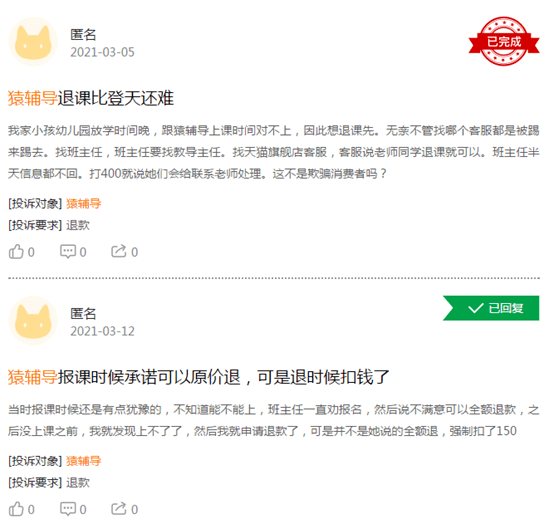Click the green 已回复 status ribbon
Viewport: 554px width, 524px height.
click(x=491, y=308)
